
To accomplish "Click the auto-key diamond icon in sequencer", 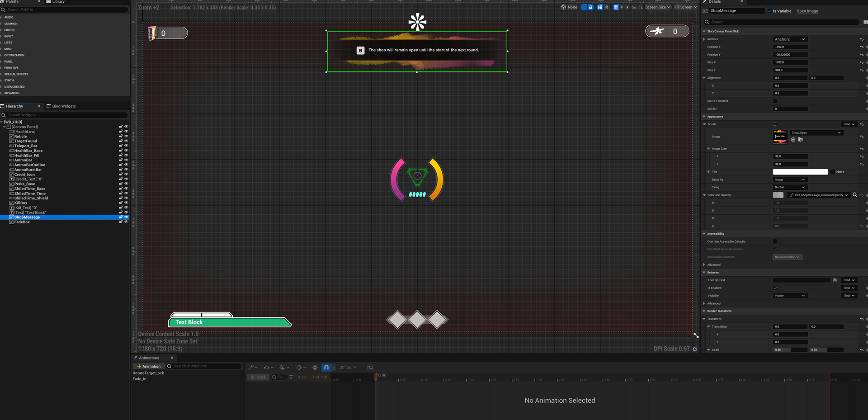I will [x=315, y=368].
